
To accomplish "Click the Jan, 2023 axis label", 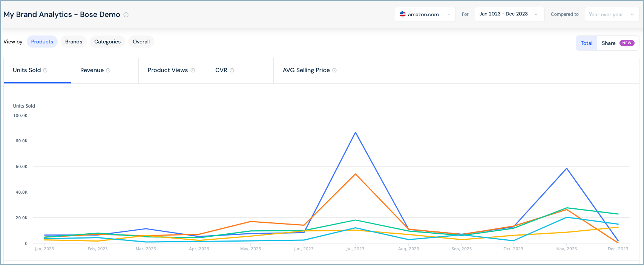I will 44,249.
